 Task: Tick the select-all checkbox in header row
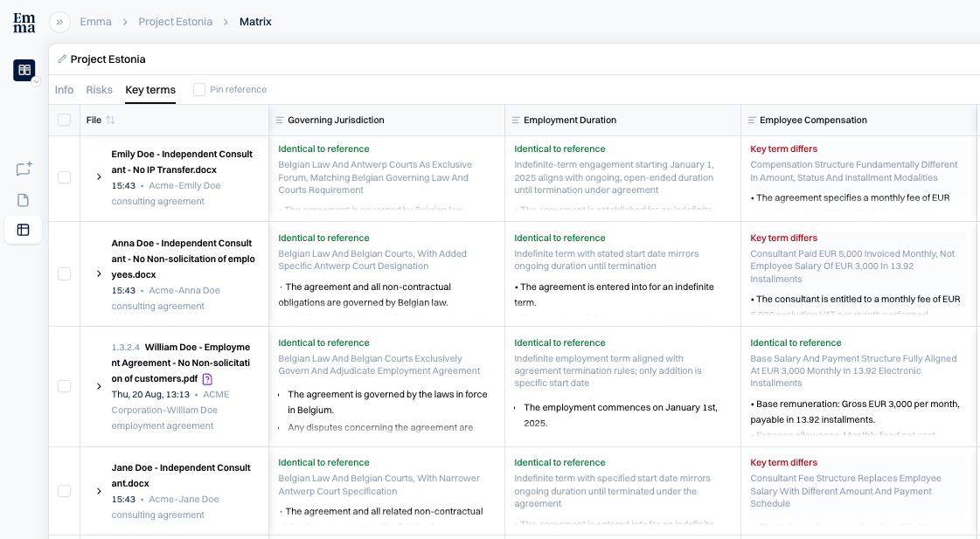point(65,120)
